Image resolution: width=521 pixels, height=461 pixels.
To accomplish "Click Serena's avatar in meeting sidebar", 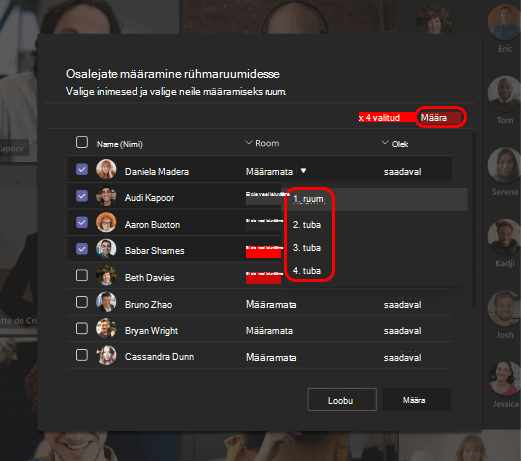I will (505, 165).
